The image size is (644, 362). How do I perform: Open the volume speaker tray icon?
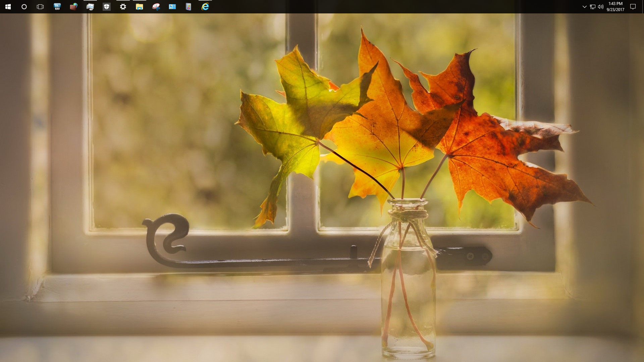click(x=601, y=7)
